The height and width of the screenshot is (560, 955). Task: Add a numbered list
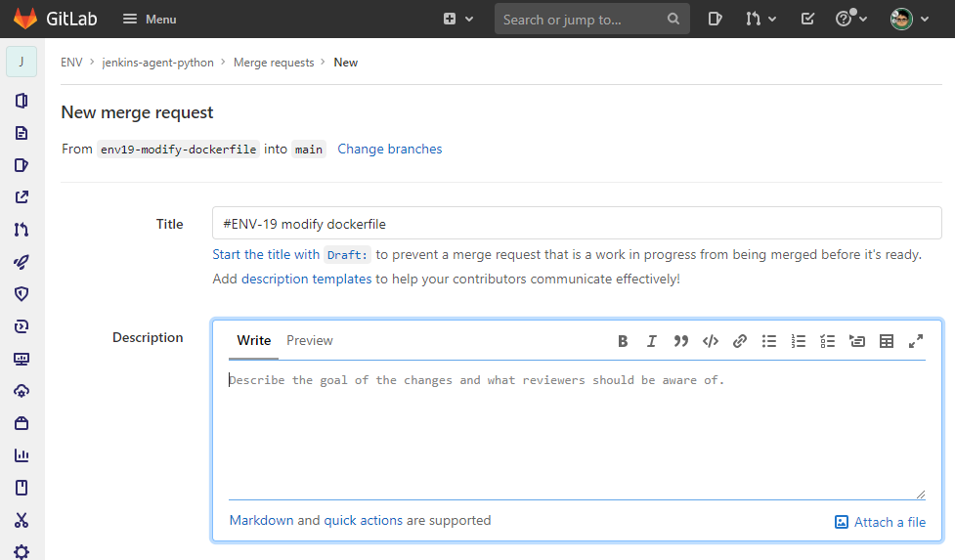tap(798, 341)
